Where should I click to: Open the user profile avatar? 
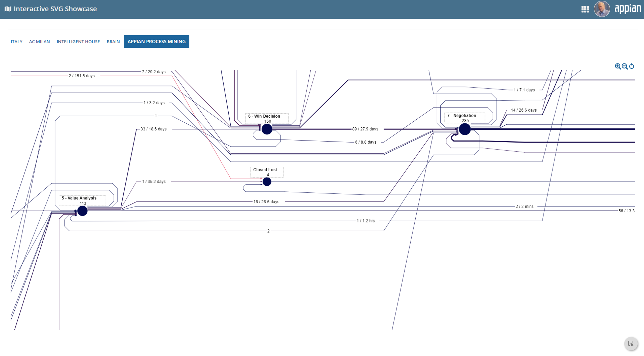[602, 9]
